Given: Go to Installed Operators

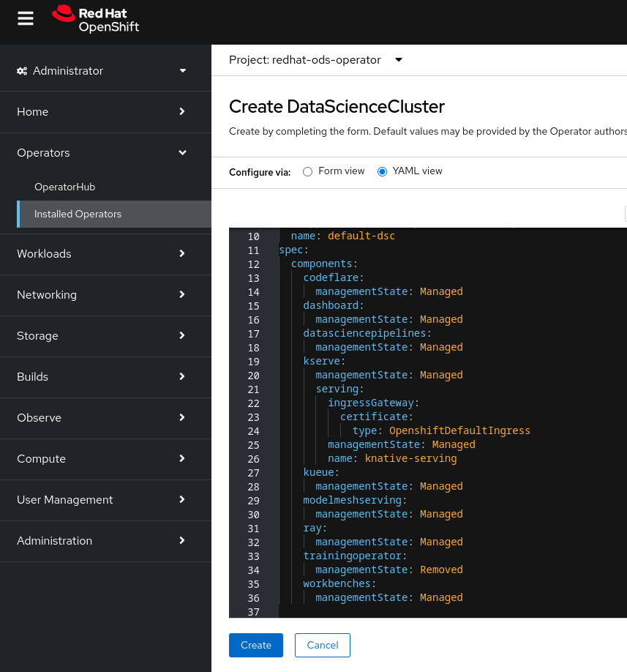Looking at the screenshot, I should (78, 214).
